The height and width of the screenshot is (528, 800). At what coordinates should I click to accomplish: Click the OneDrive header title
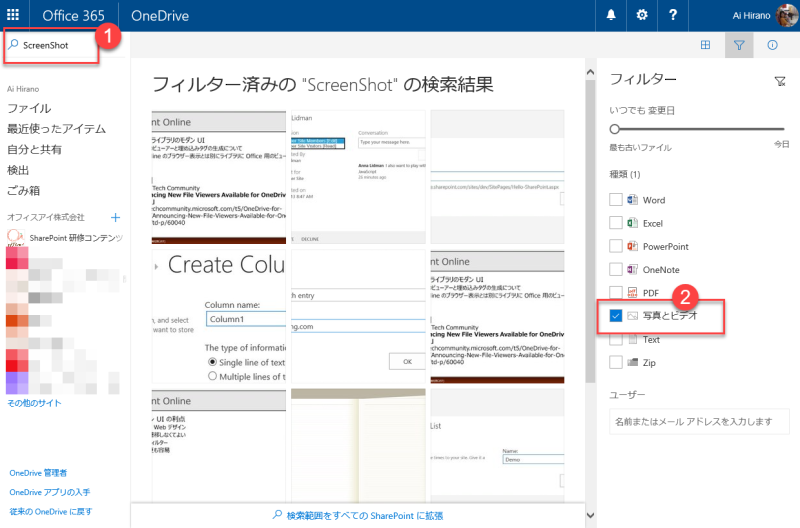[160, 15]
